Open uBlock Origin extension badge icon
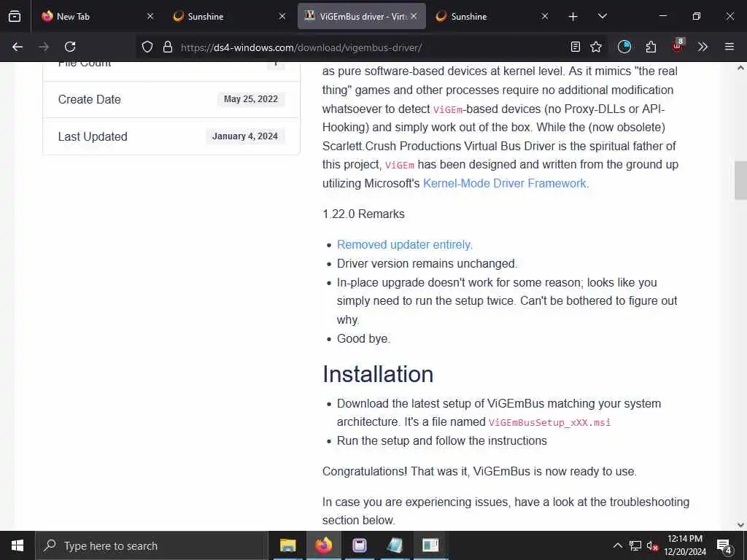Viewport: 747px width, 560px height. [x=678, y=46]
